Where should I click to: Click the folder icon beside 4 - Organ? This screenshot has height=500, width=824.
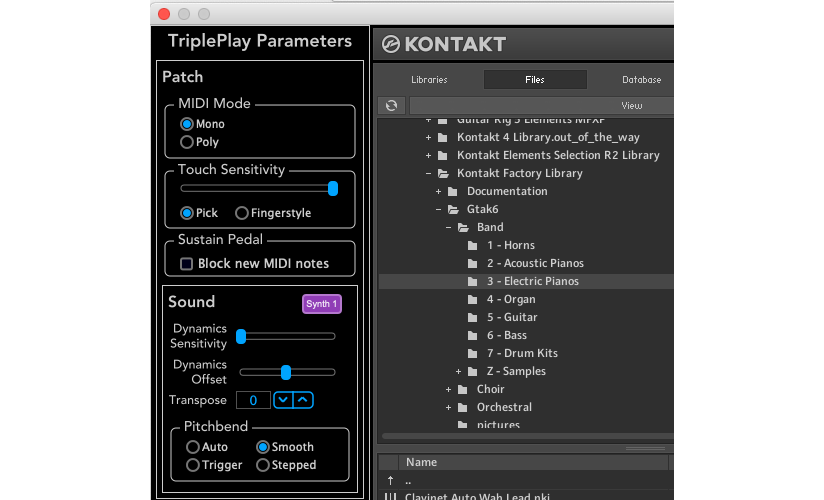(472, 299)
